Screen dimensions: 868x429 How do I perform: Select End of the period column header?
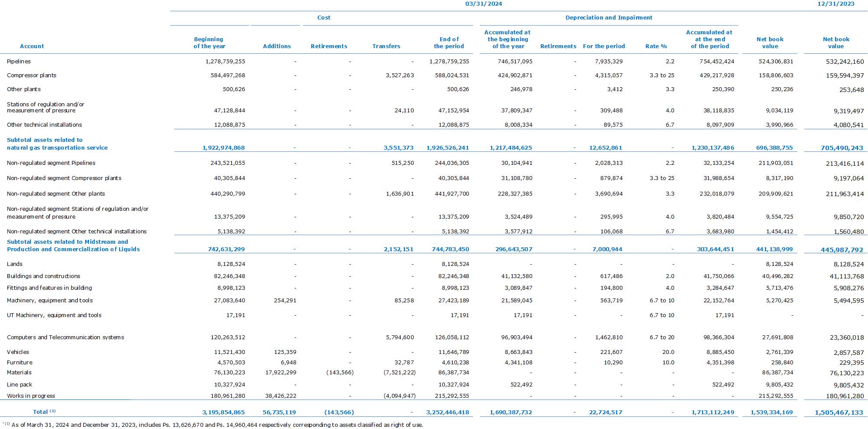tap(449, 43)
